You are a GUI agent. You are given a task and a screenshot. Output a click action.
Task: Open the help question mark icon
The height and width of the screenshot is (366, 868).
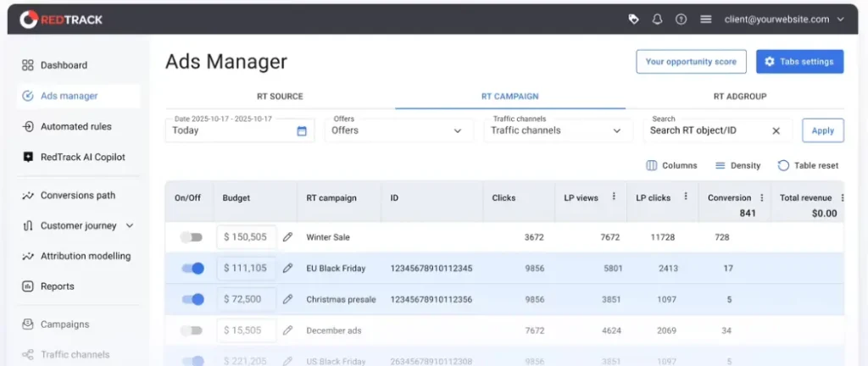(x=681, y=19)
